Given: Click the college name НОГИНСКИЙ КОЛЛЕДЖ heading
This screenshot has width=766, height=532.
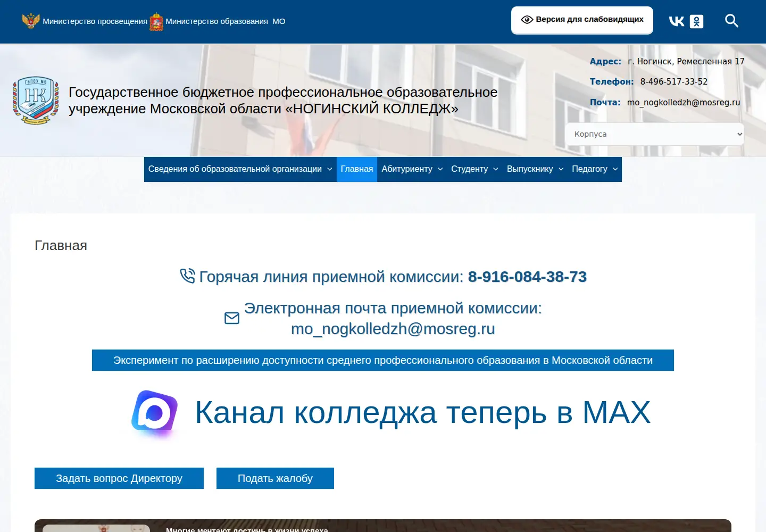Looking at the screenshot, I should click(283, 100).
